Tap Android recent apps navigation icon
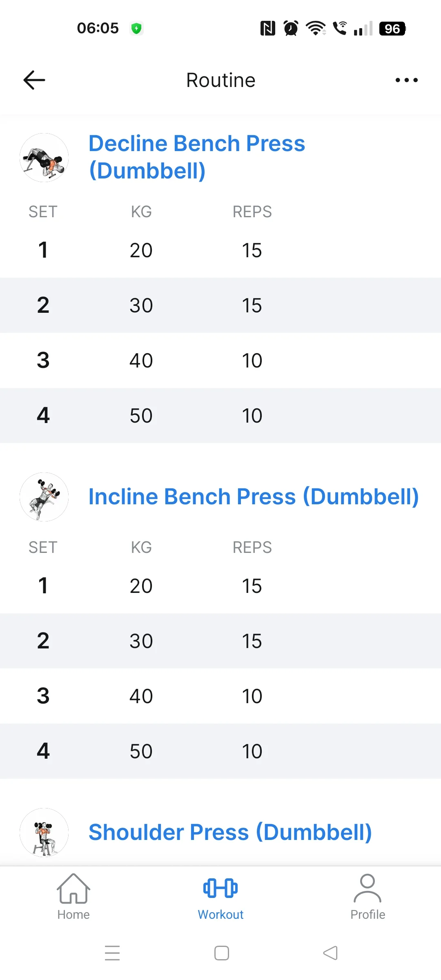Viewport: 441px width, 980px height. [x=112, y=953]
